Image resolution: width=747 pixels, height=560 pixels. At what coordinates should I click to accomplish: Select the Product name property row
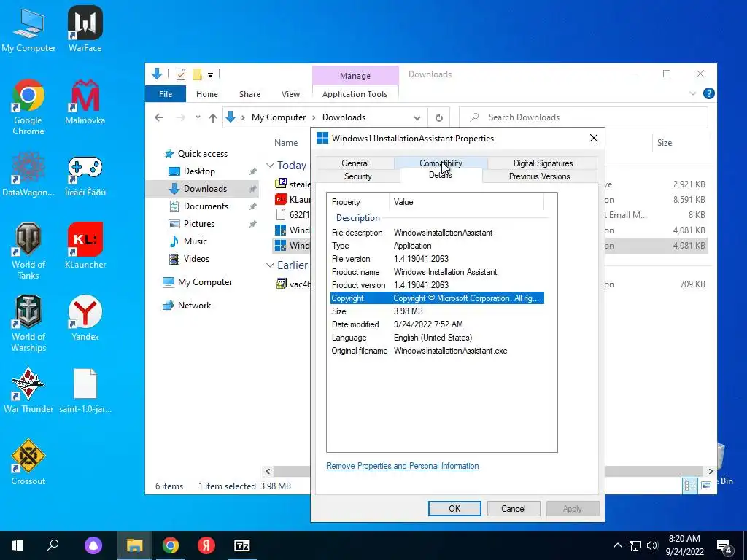[438, 272]
